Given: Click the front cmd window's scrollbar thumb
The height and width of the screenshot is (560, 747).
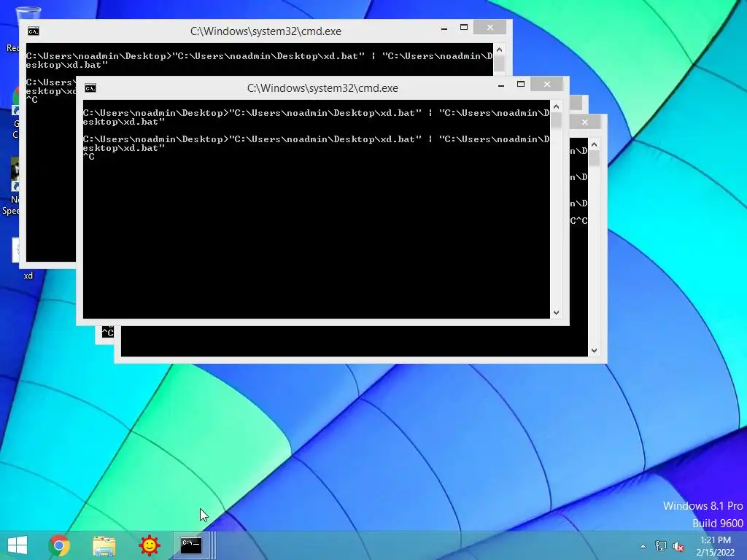Looking at the screenshot, I should pos(556,120).
